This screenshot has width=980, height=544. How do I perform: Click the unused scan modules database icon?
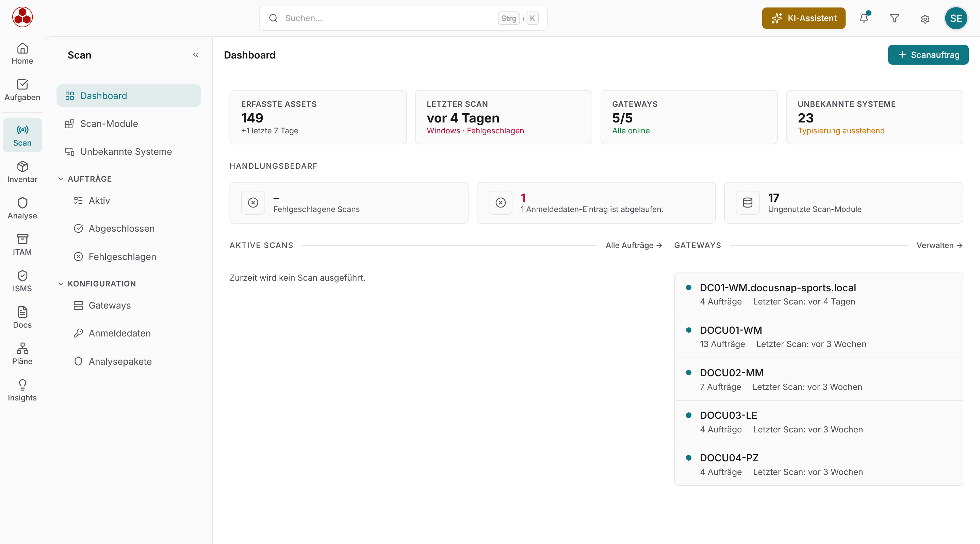pyautogui.click(x=748, y=203)
